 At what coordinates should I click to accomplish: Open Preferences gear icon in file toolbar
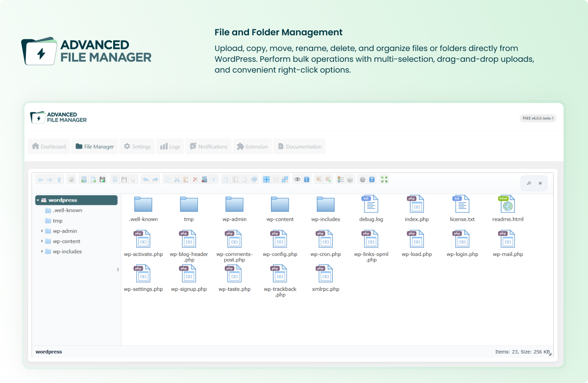point(363,180)
